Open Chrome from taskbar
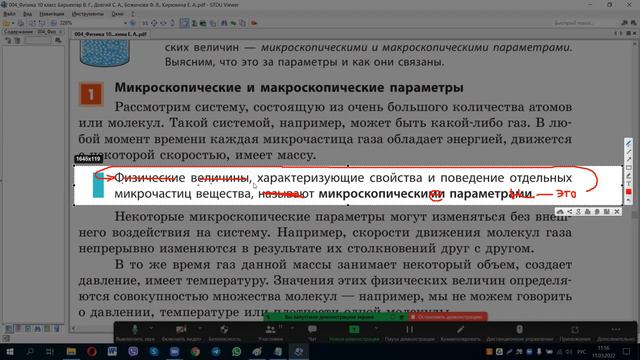The image size is (640, 360). click(195, 351)
